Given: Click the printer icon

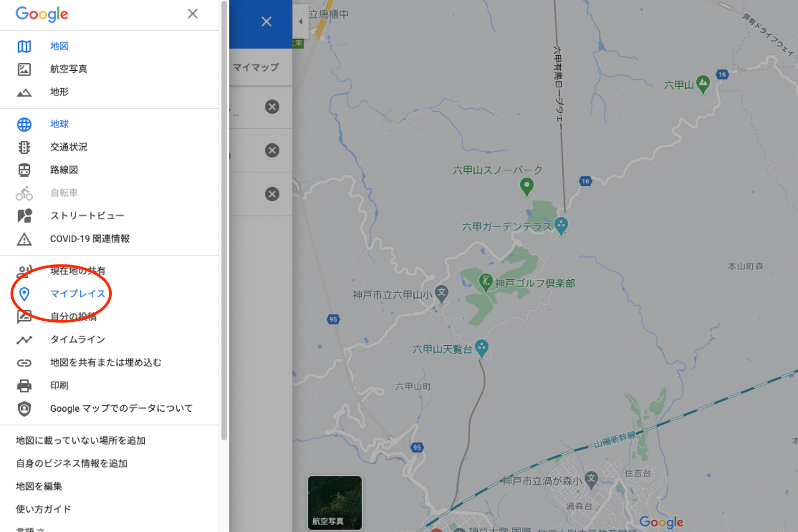Looking at the screenshot, I should click(24, 386).
